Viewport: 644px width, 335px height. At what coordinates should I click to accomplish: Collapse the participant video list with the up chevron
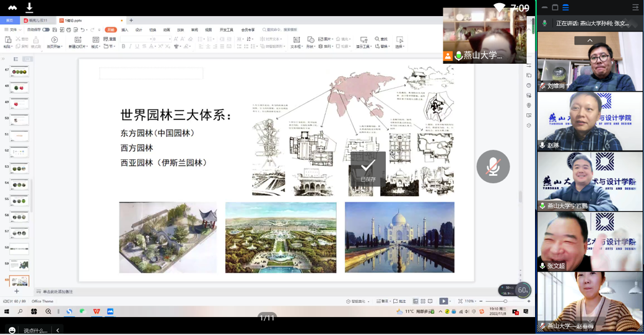point(590,40)
